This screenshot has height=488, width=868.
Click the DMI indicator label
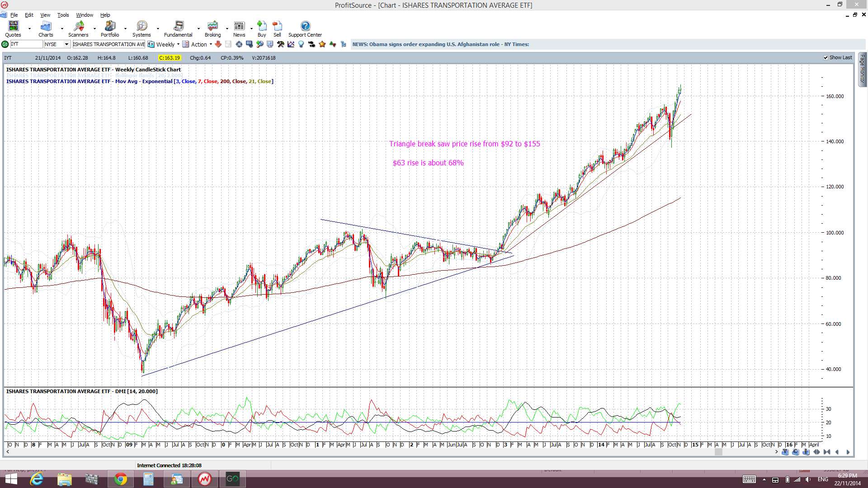coord(82,391)
